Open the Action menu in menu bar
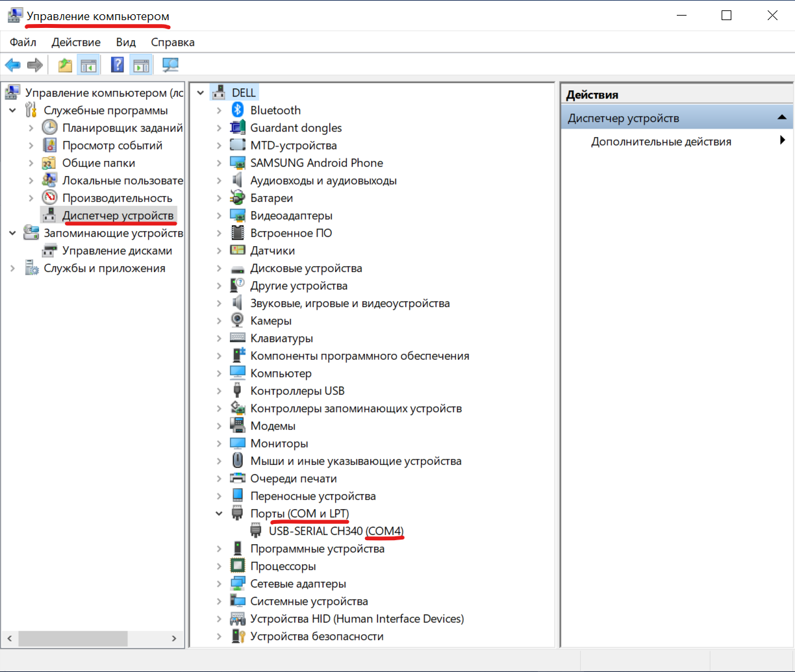 (x=76, y=42)
